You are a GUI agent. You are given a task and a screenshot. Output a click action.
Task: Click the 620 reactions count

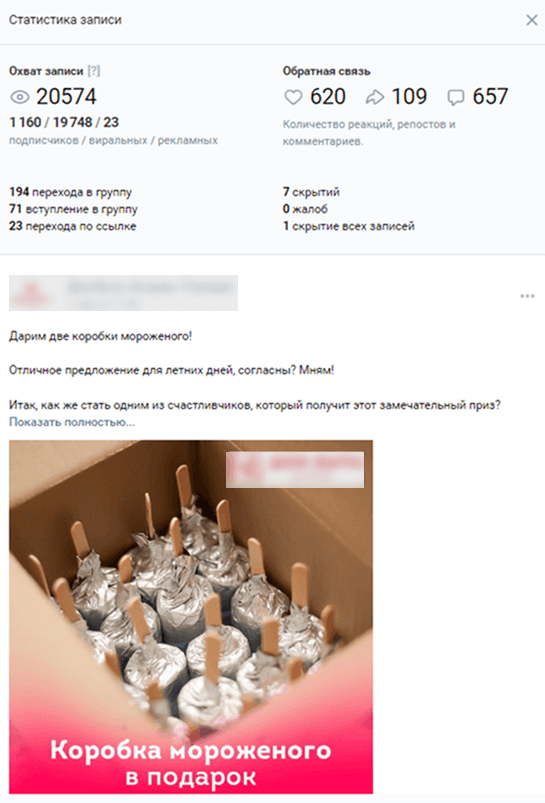(x=328, y=97)
